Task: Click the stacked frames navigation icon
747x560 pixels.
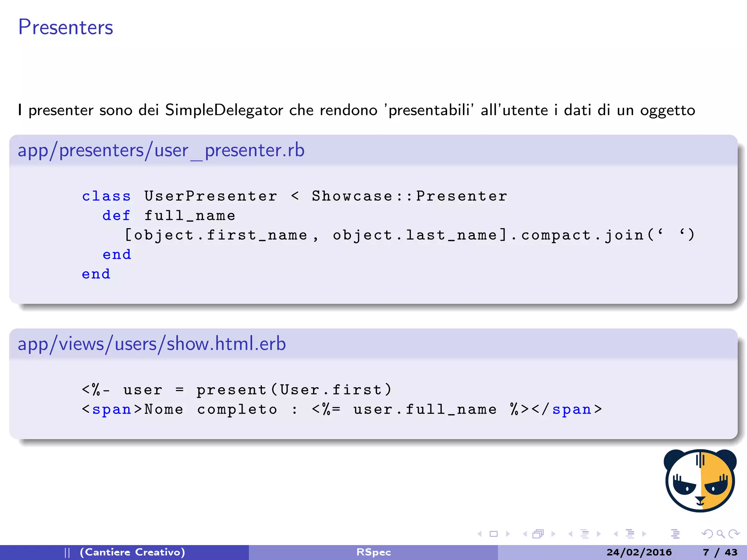Action: click(x=538, y=534)
